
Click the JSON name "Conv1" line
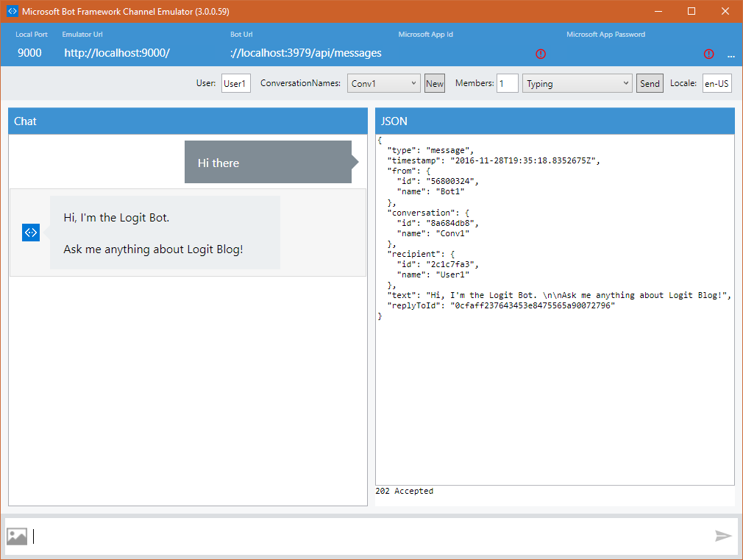coord(433,233)
